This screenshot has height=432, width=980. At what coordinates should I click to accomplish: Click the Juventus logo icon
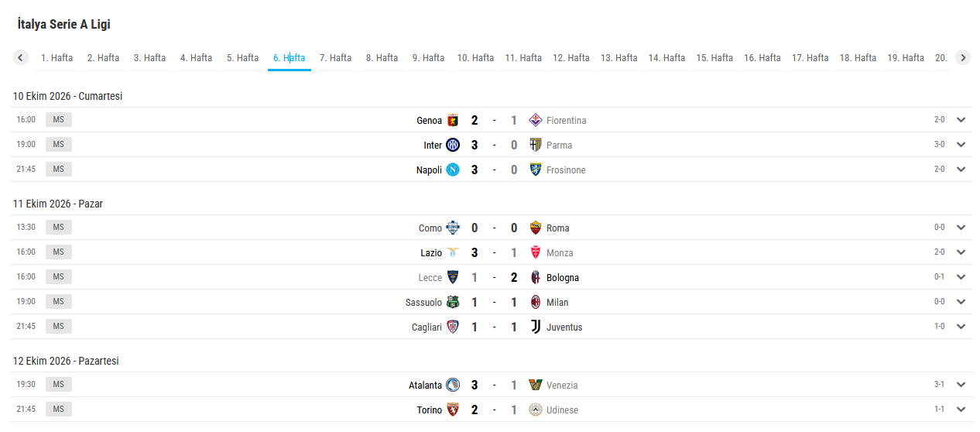[x=535, y=327]
